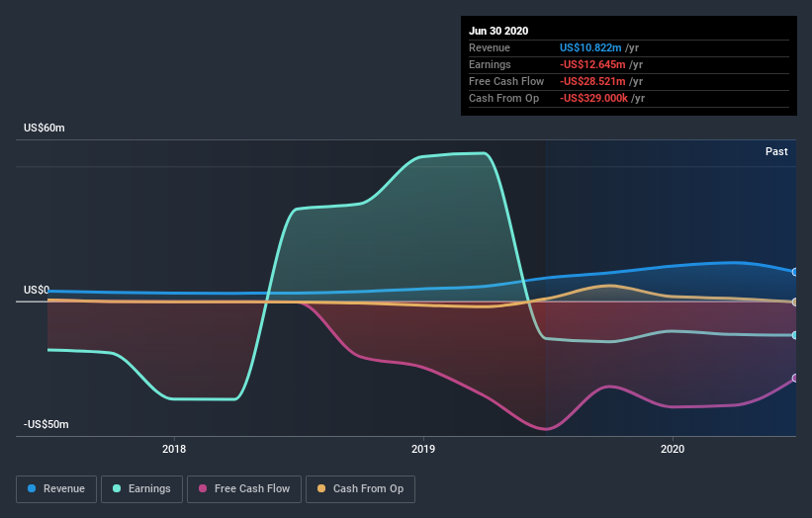Toggle the Earnings legend button

(141, 489)
